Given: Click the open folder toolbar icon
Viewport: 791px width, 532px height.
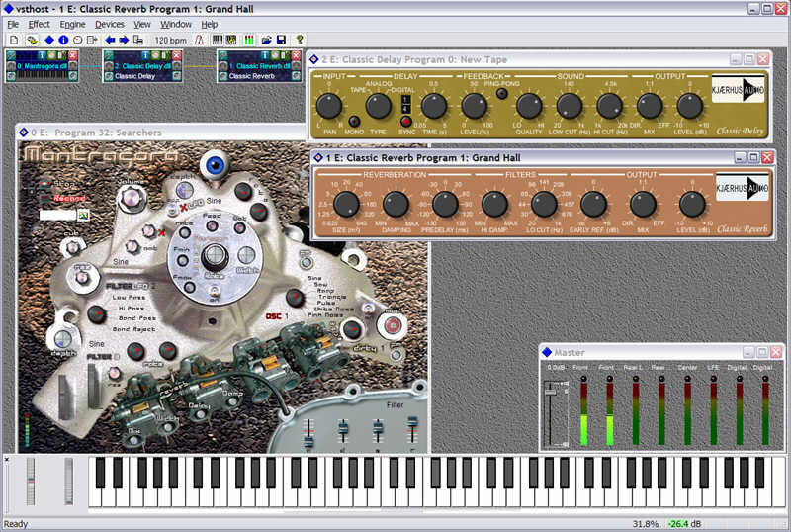Looking at the screenshot, I should click(267, 40).
